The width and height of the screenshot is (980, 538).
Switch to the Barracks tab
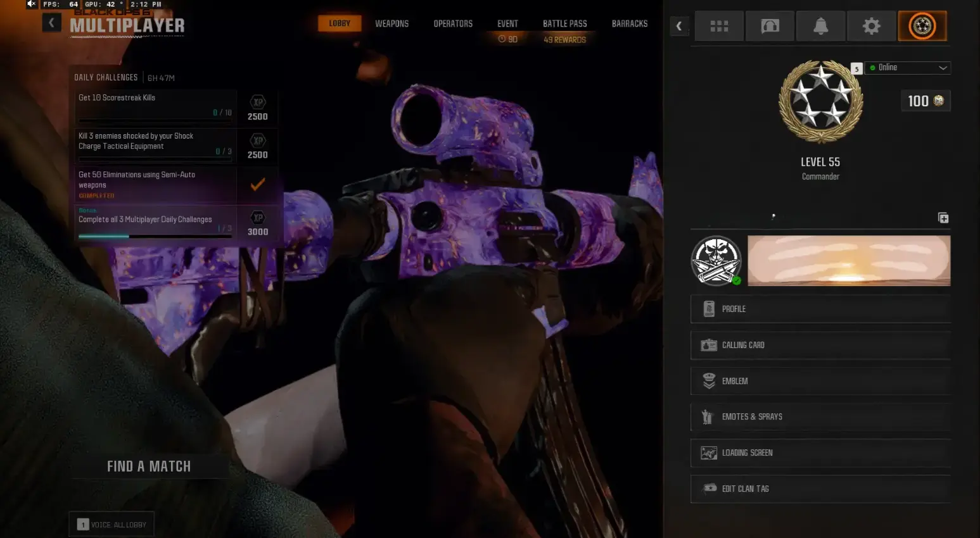click(x=630, y=23)
